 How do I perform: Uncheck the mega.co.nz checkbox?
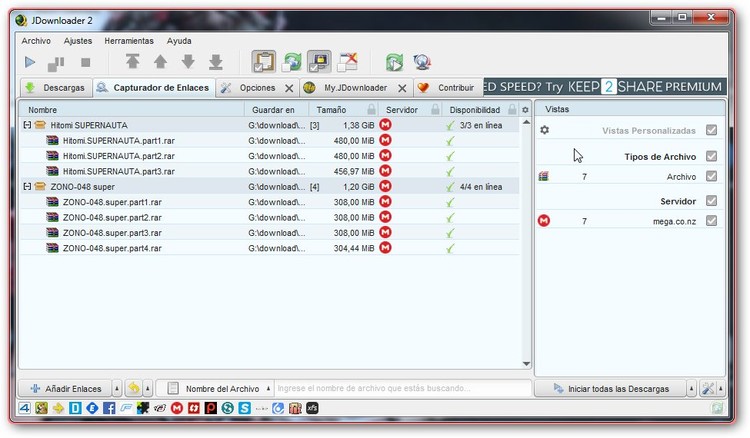[711, 220]
